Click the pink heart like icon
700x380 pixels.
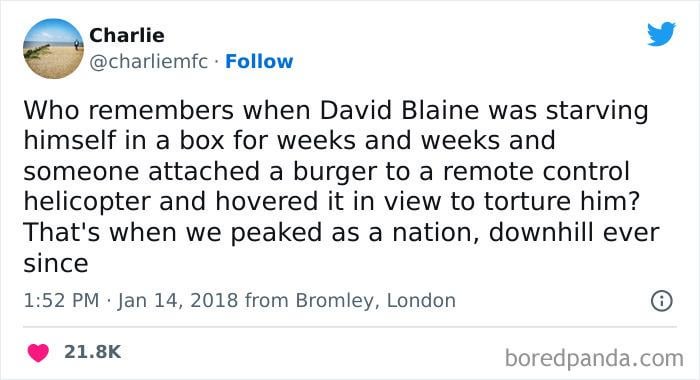pyautogui.click(x=38, y=352)
